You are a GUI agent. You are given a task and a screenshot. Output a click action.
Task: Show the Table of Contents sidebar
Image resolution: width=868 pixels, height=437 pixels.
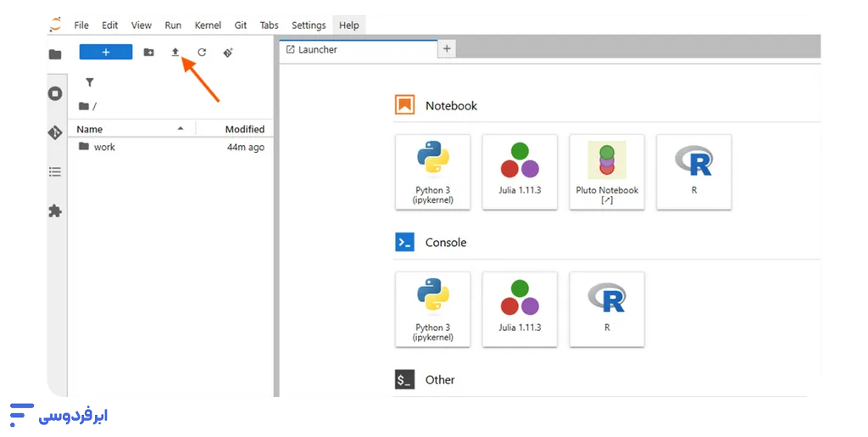coord(55,171)
